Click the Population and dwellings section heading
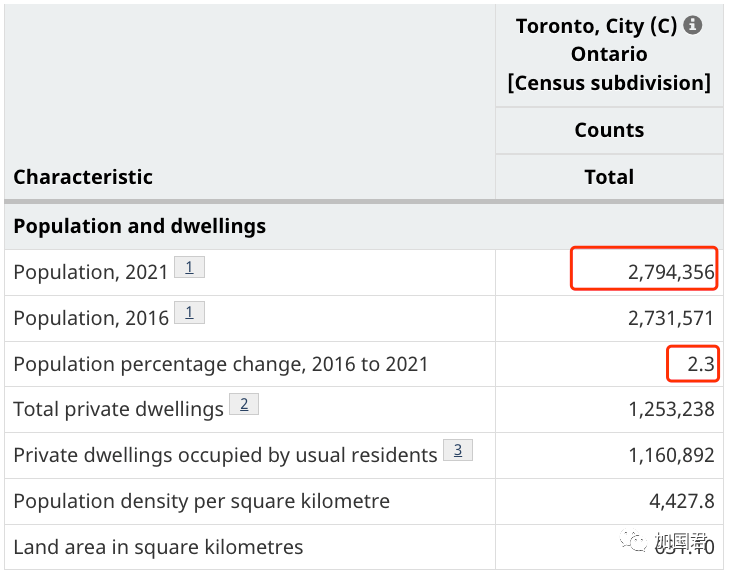Viewport: 731px width, 573px height. click(x=139, y=226)
